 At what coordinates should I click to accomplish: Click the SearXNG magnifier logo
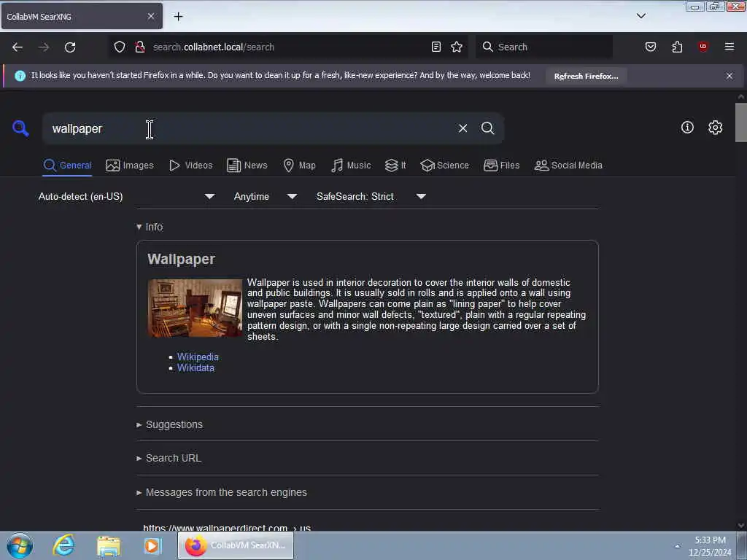point(20,128)
